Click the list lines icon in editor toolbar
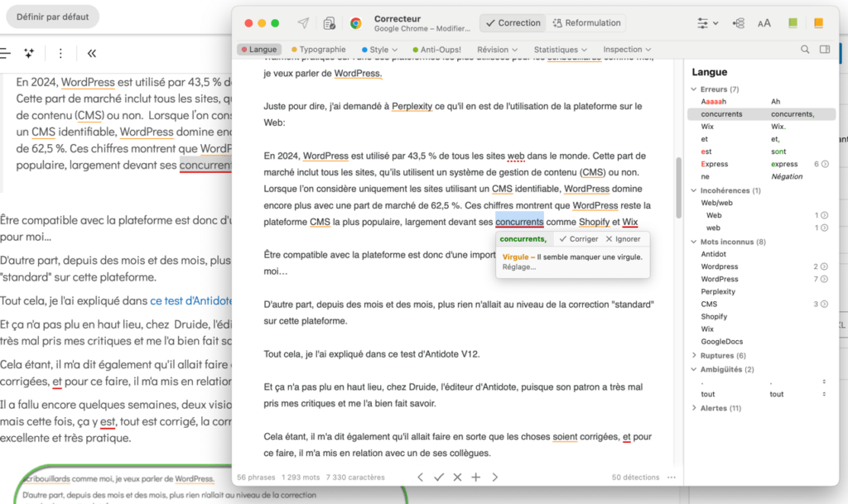This screenshot has height=504, width=848. click(6, 53)
